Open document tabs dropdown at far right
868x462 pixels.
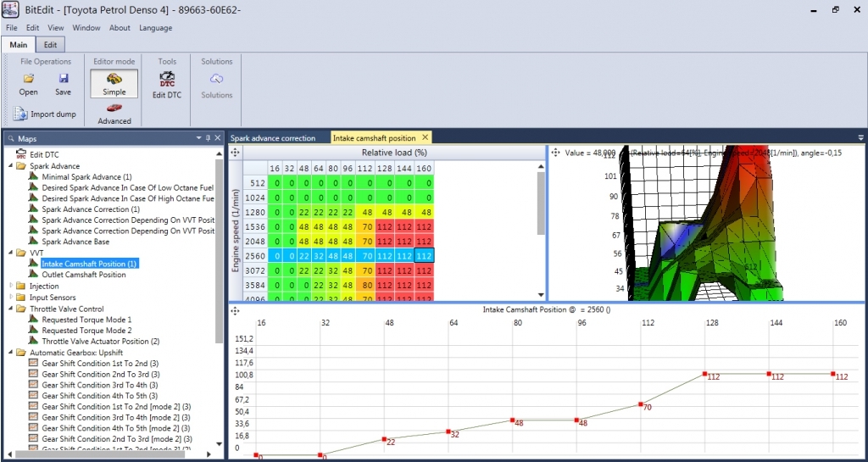point(861,138)
